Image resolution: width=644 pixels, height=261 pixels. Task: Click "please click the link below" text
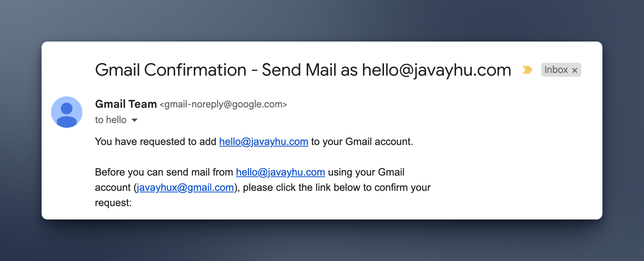tap(301, 187)
